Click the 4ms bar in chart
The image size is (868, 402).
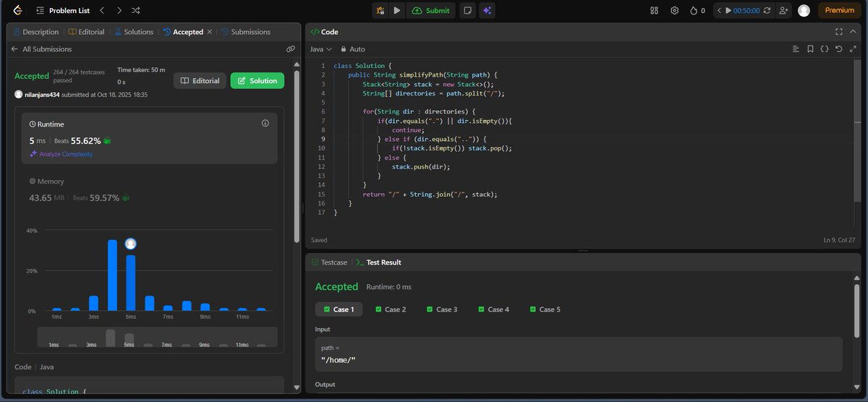112,275
